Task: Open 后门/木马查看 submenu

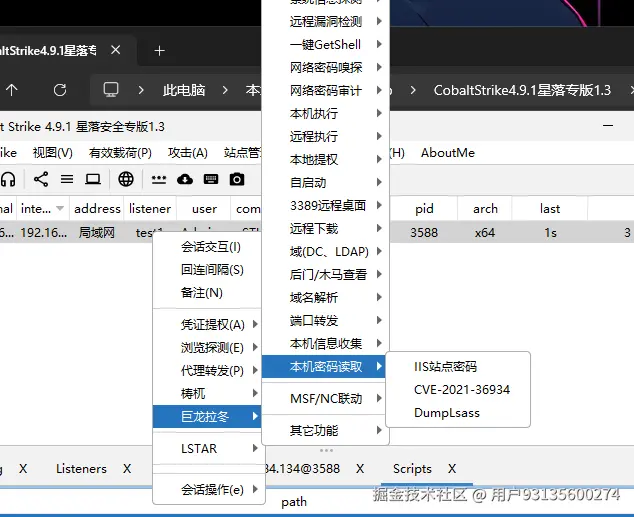Action: click(x=325, y=274)
